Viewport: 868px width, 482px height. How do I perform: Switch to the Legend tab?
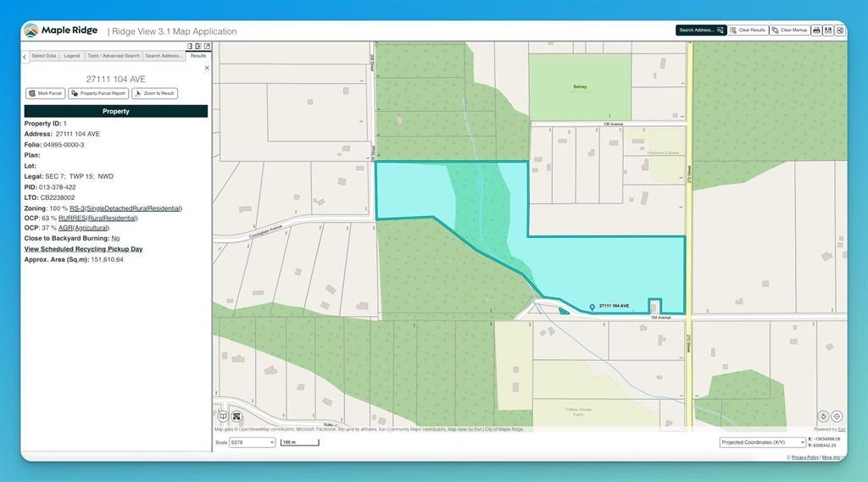tap(72, 56)
